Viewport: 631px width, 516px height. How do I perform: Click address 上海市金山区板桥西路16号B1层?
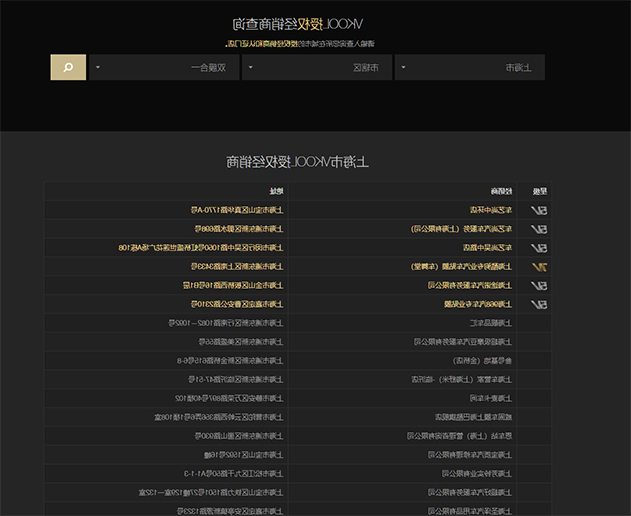pyautogui.click(x=233, y=286)
